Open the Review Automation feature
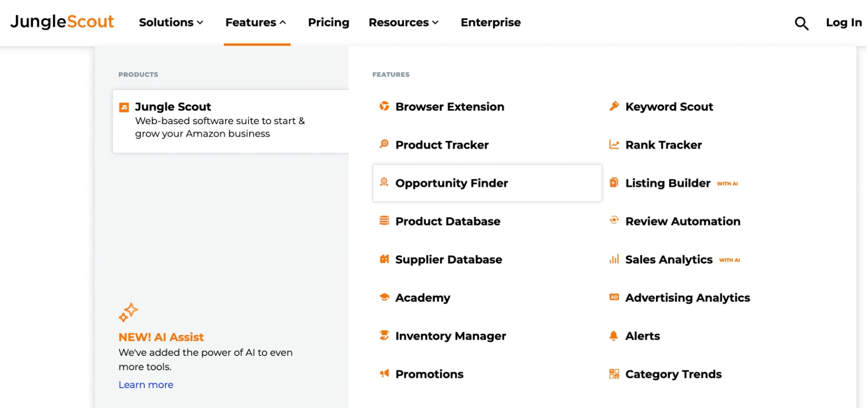The image size is (868, 408). coord(682,221)
